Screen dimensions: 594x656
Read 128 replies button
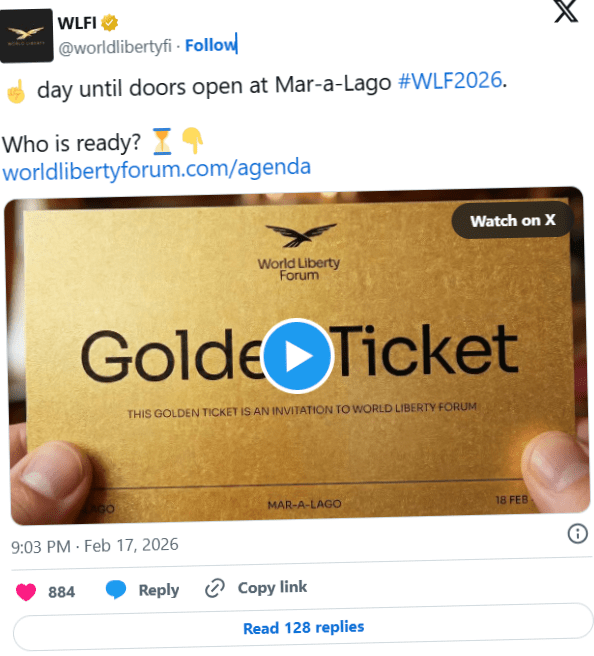coord(303,627)
